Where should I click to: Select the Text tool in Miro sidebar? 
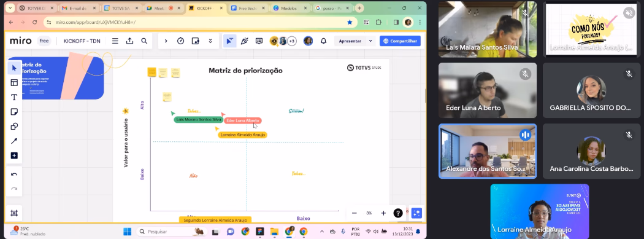click(14, 97)
